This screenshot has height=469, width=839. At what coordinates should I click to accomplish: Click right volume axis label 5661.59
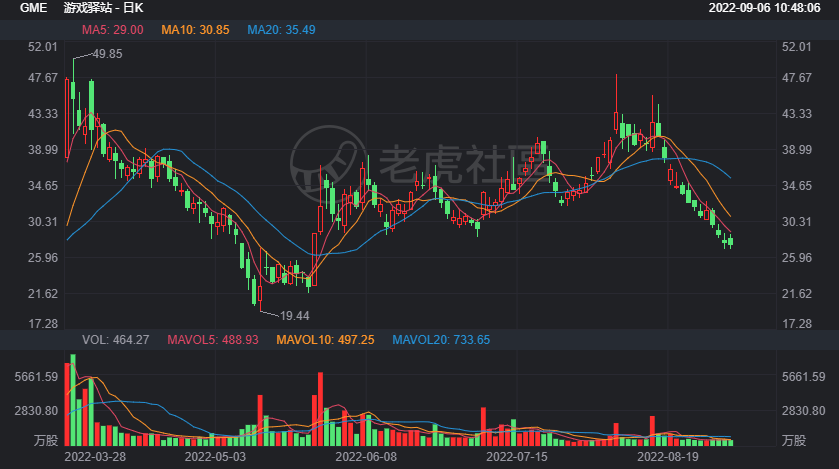[804, 377]
